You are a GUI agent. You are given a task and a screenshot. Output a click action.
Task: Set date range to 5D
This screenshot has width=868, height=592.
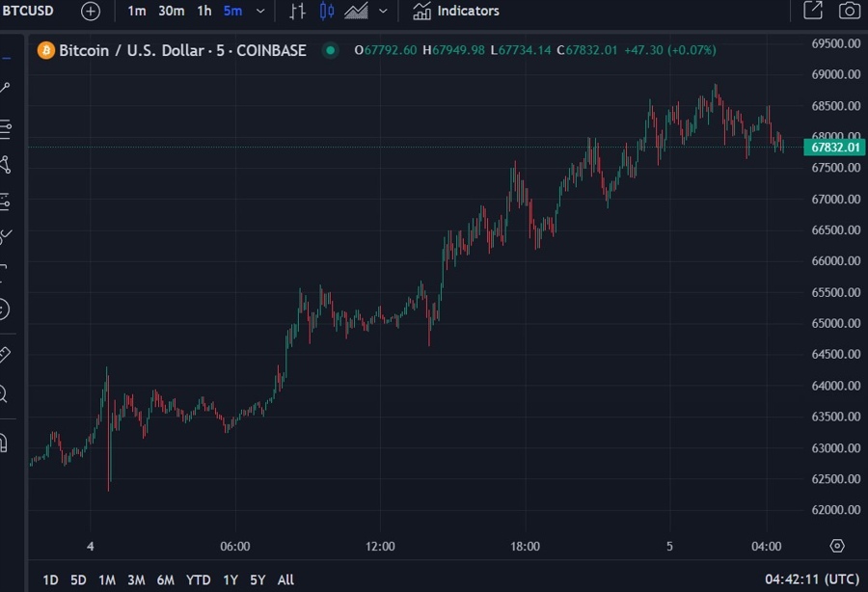(79, 579)
